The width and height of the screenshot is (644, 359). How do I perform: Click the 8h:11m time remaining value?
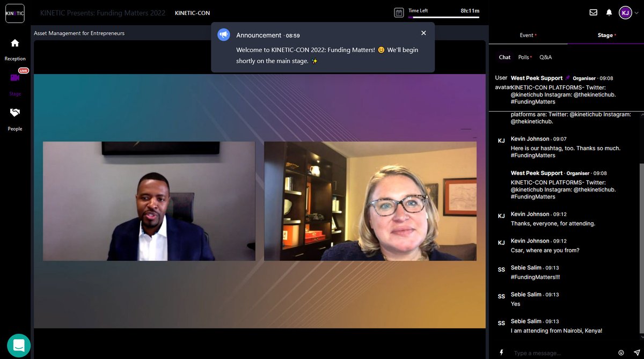[470, 10]
